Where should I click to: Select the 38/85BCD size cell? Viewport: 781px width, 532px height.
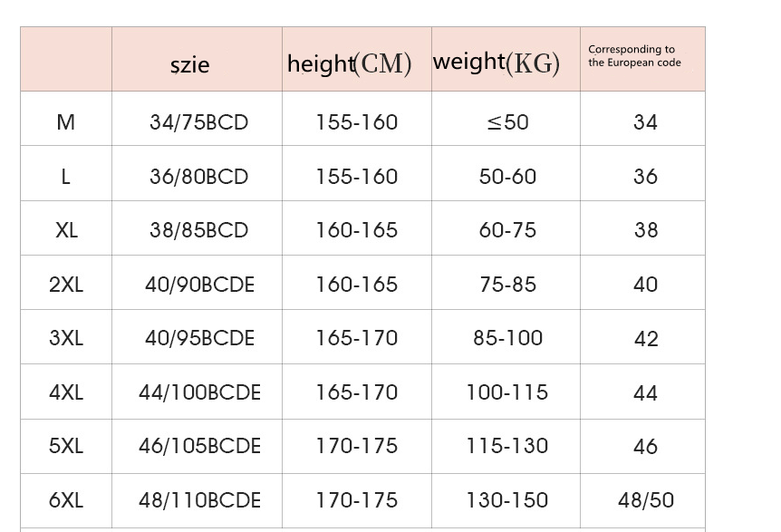pyautogui.click(x=198, y=230)
